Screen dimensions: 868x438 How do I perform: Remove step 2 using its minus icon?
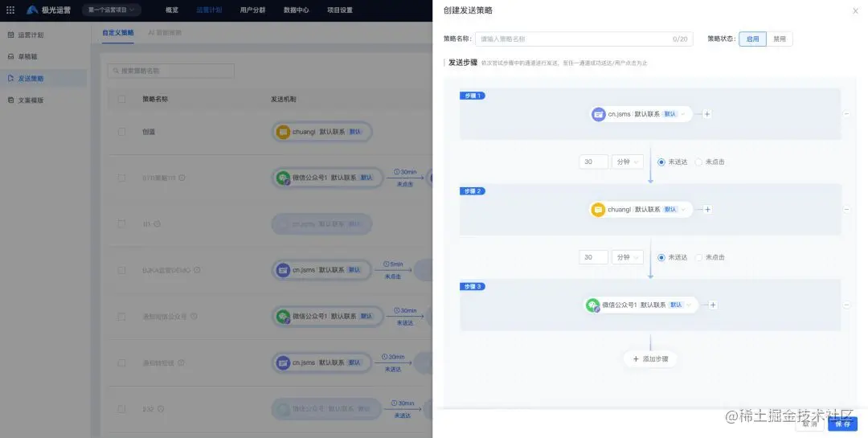pyautogui.click(x=846, y=209)
